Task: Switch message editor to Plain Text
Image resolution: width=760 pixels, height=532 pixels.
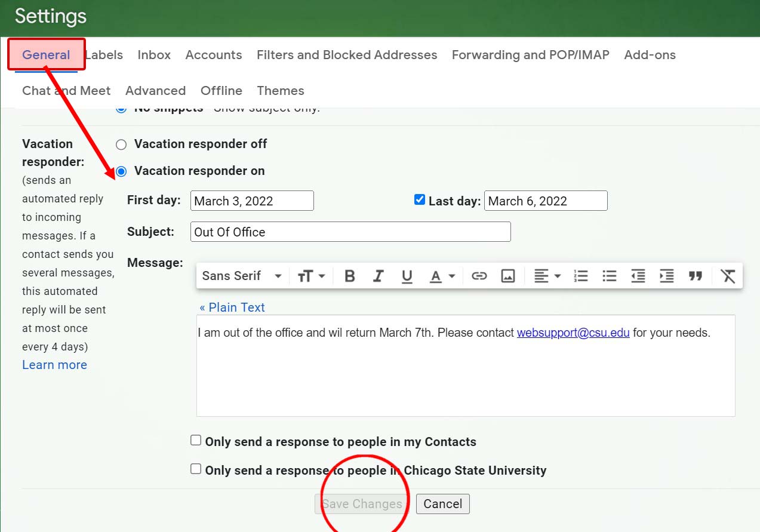Action: pos(232,307)
